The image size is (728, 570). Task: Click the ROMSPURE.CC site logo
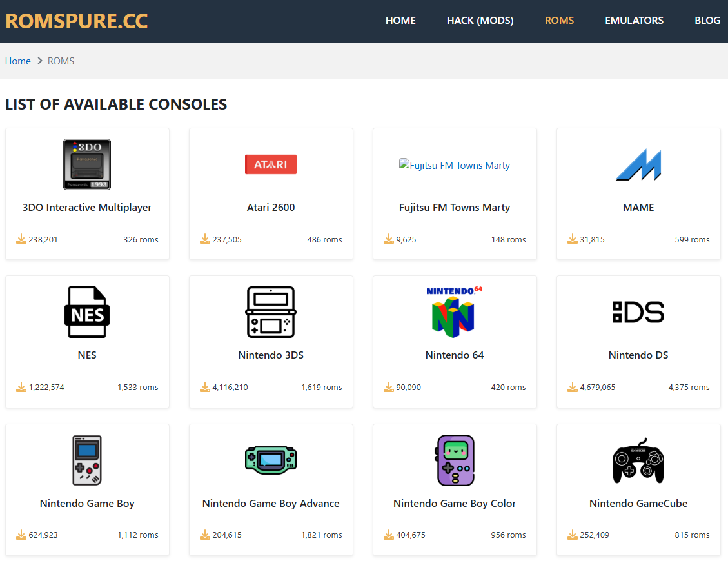tap(77, 21)
